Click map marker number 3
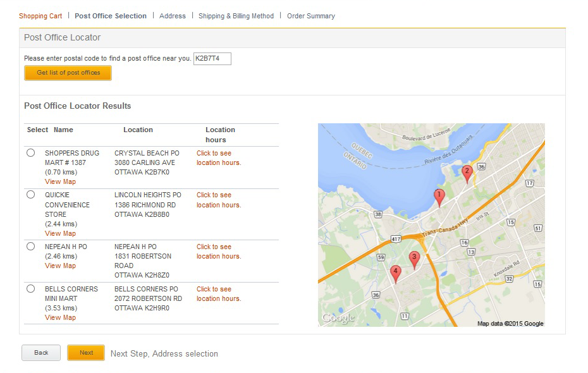Screen dimensions: 588x373 [414, 259]
